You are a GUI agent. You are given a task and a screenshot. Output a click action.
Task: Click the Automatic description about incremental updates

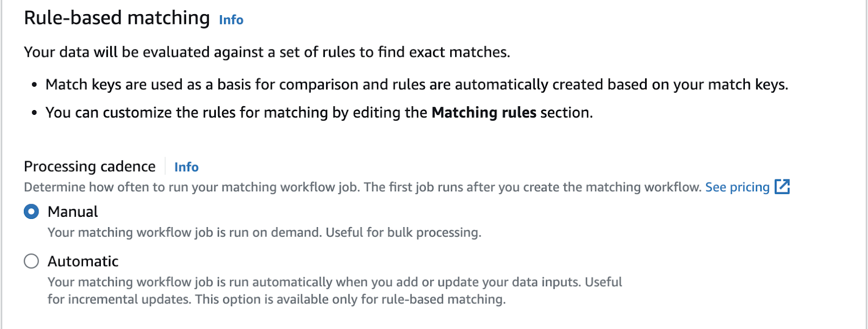pyautogui.click(x=335, y=291)
